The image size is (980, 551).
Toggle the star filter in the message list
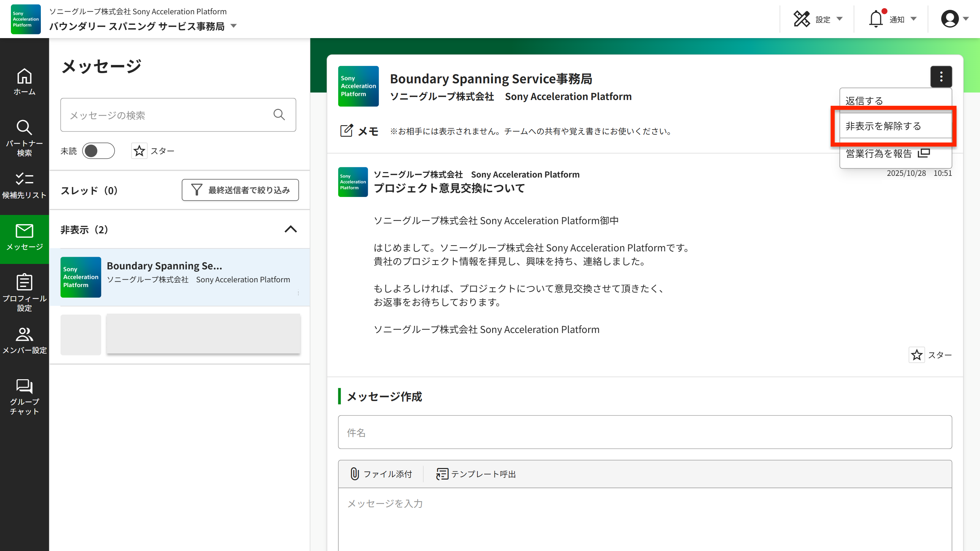tap(139, 151)
